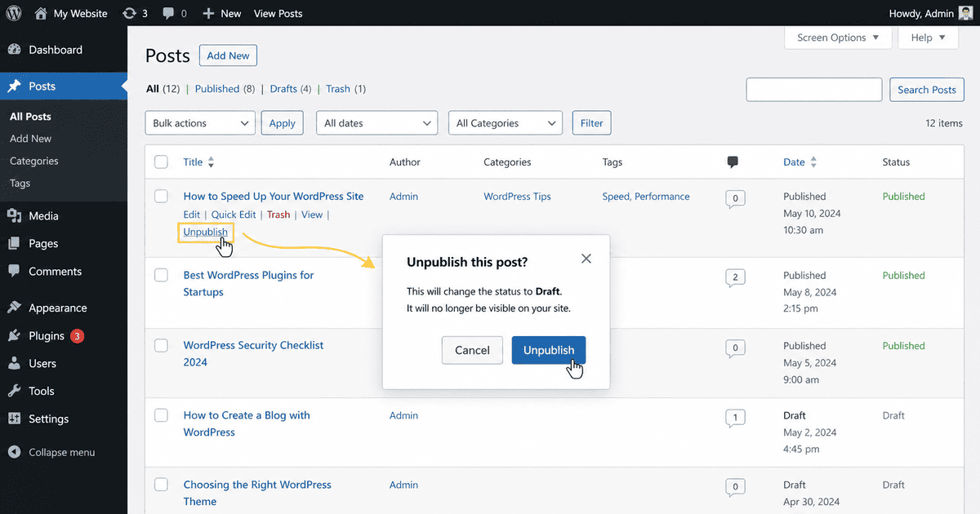
Task: Click the Dashboard gauge icon
Action: [14, 50]
